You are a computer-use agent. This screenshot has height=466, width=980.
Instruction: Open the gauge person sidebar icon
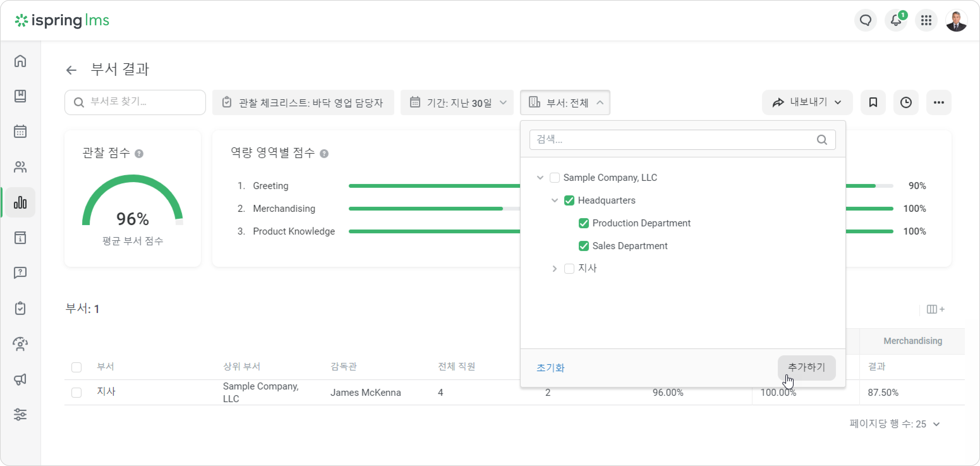[20, 344]
